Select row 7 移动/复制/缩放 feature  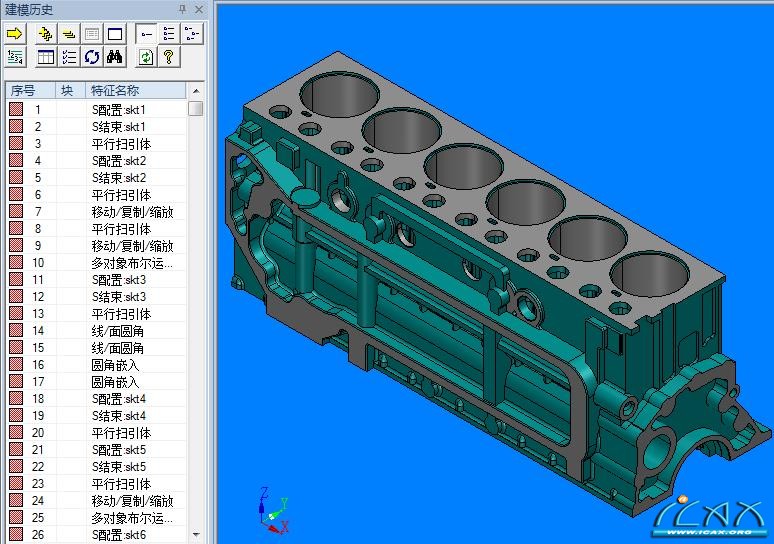(x=132, y=212)
